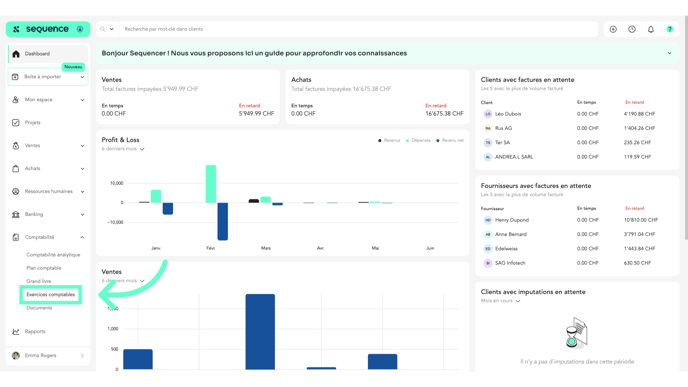
Task: Collapse the Comptabilité section chevron
Action: click(x=82, y=237)
